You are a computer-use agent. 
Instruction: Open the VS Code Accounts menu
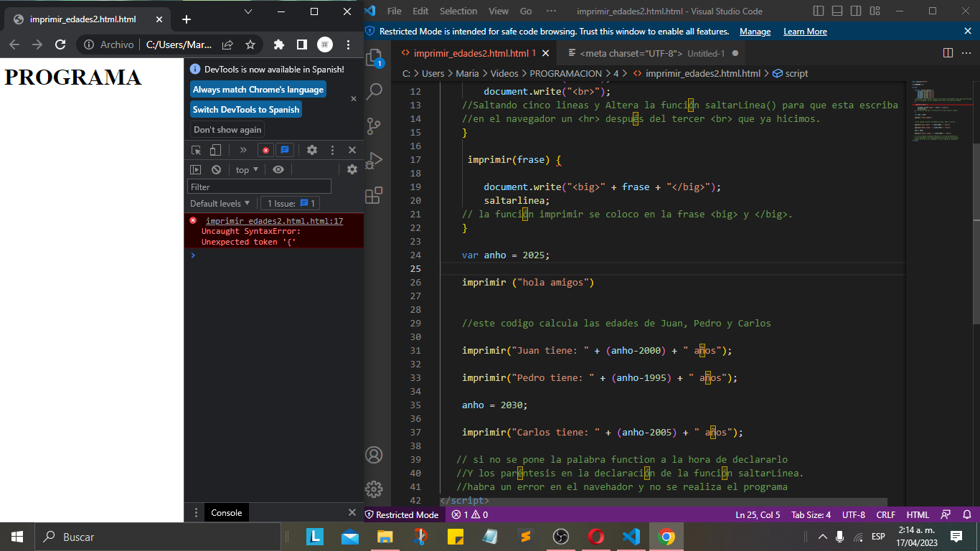374,455
